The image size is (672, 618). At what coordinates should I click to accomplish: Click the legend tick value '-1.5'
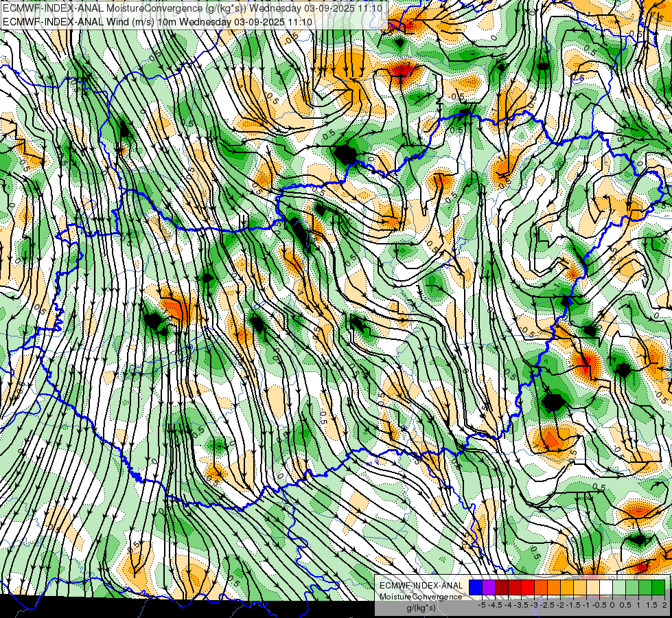pyautogui.click(x=573, y=605)
